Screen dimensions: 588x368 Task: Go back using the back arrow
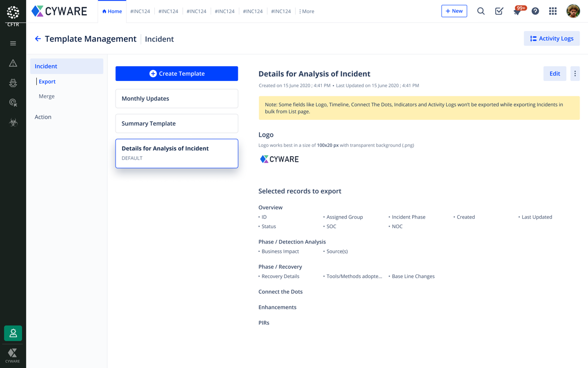click(38, 39)
